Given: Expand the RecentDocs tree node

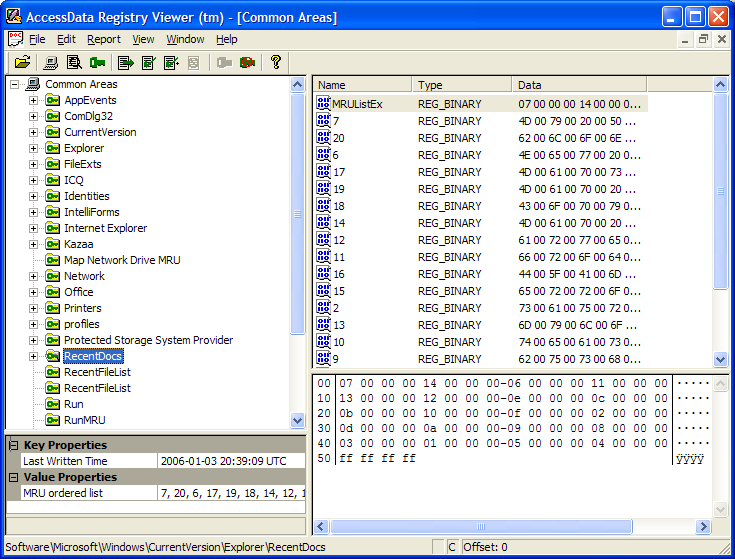Looking at the screenshot, I should tap(33, 356).
